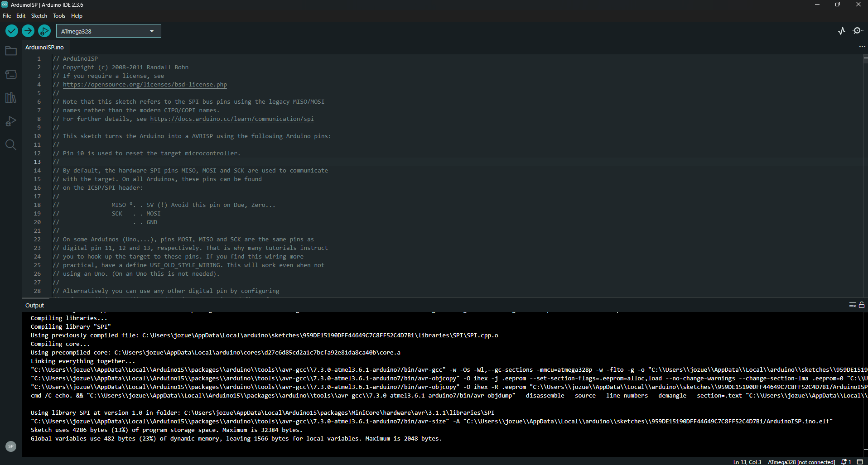The width and height of the screenshot is (868, 465).
Task: Open the Sketch menu
Action: point(39,16)
